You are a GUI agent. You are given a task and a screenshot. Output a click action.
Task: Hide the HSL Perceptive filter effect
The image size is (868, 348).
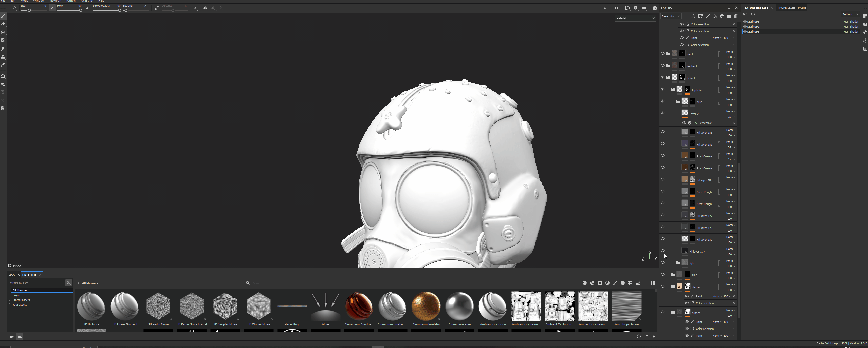[684, 123]
